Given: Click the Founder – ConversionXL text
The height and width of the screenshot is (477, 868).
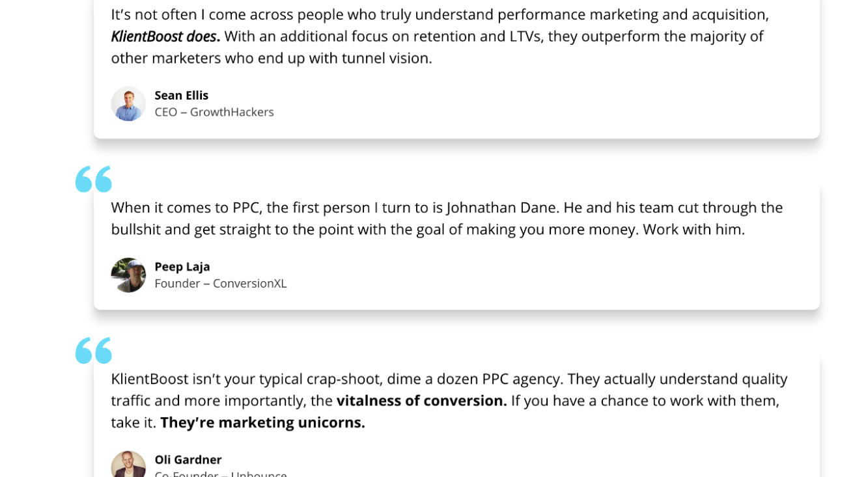Looking at the screenshot, I should (221, 283).
